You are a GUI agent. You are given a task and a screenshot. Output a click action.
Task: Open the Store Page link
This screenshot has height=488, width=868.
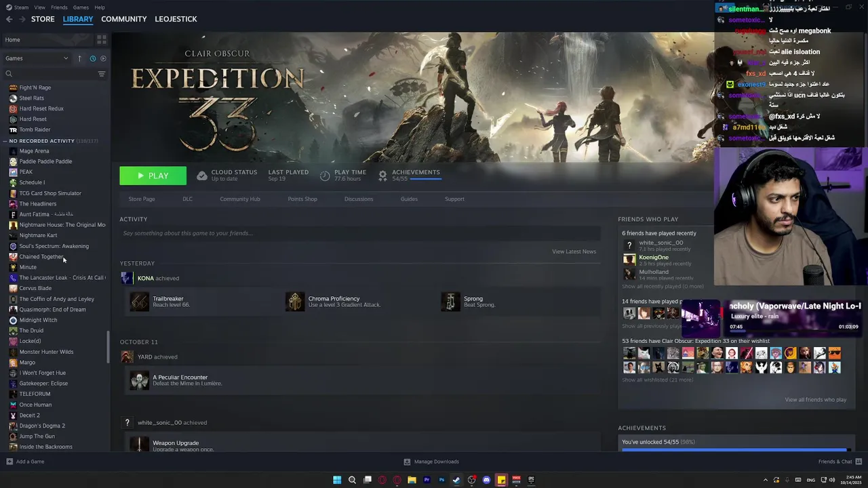142,199
